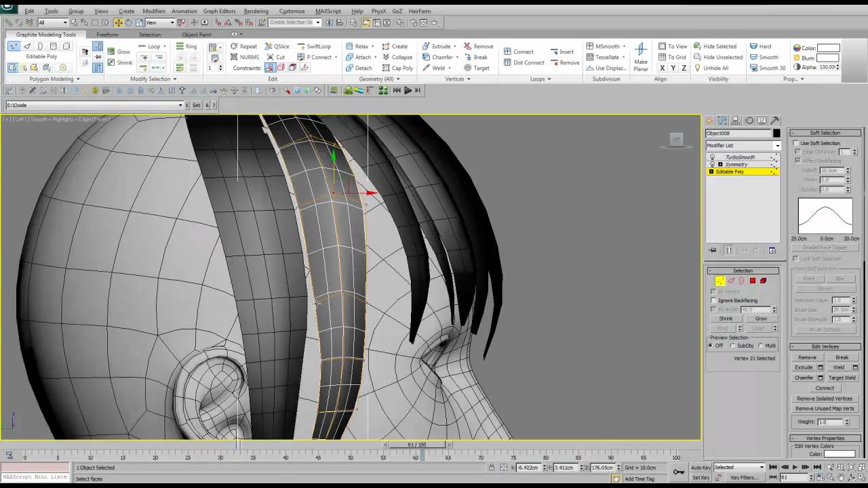Click Remove Unused Map Verts button
868x488 pixels.
pyautogui.click(x=825, y=409)
